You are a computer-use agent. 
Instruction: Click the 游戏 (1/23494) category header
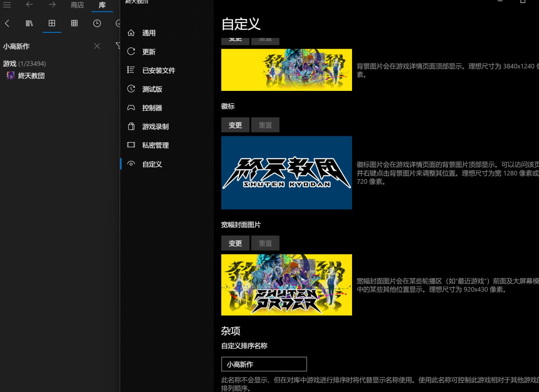(24, 64)
